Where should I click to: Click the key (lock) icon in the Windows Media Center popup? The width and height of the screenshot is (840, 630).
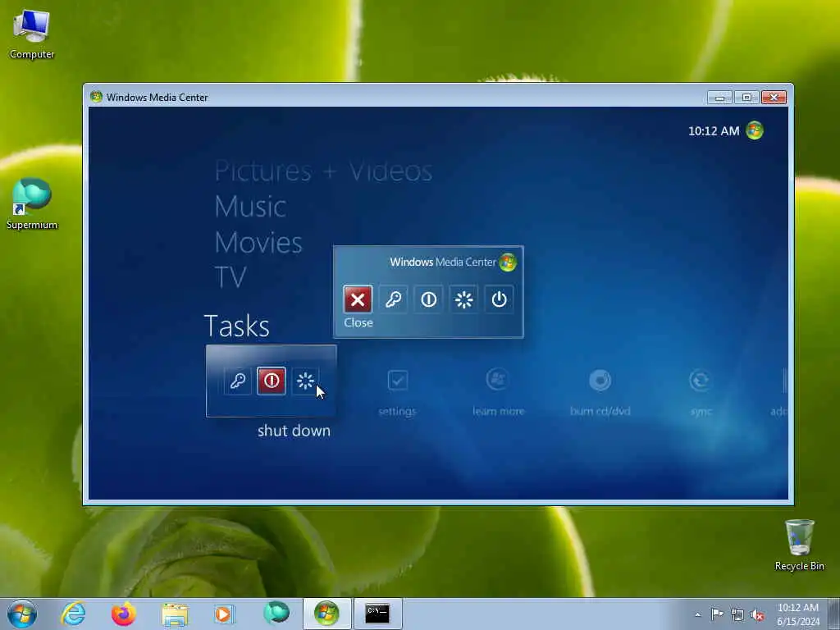[393, 299]
